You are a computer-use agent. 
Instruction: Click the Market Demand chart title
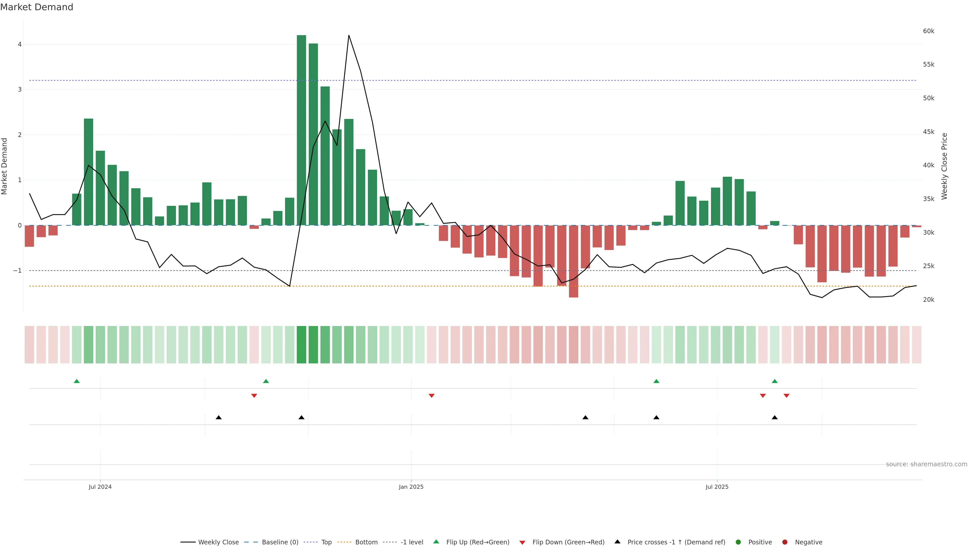pos(36,7)
